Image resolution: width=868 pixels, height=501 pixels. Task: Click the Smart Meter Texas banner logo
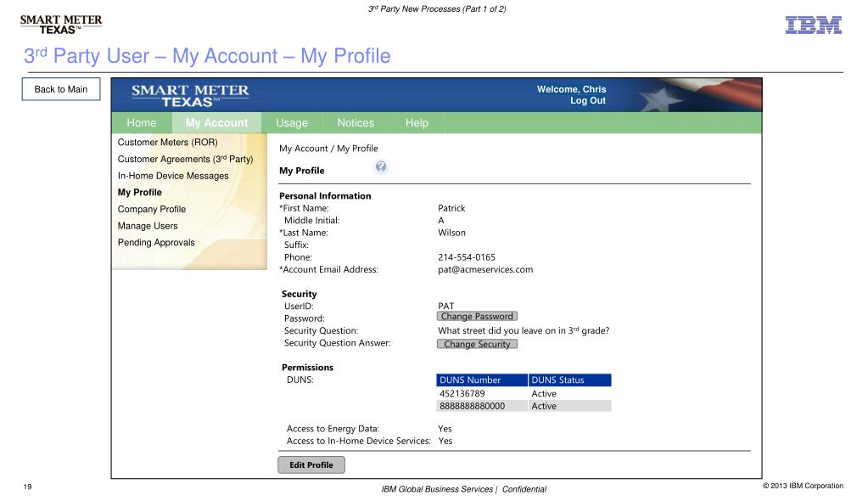[190, 95]
